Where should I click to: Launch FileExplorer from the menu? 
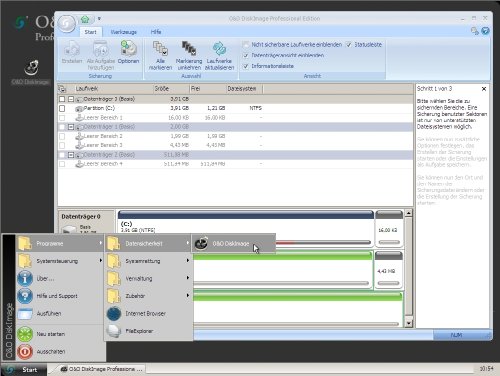pyautogui.click(x=148, y=331)
